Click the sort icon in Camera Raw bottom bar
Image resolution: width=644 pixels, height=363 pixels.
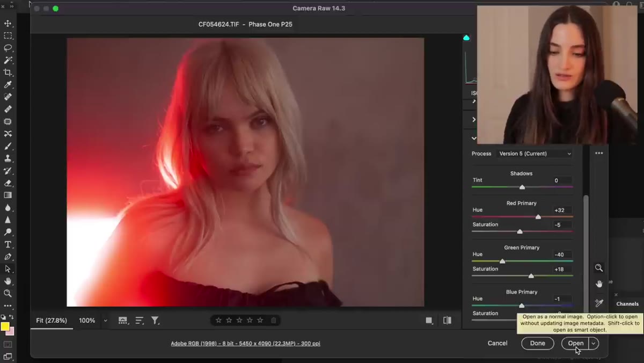140,321
